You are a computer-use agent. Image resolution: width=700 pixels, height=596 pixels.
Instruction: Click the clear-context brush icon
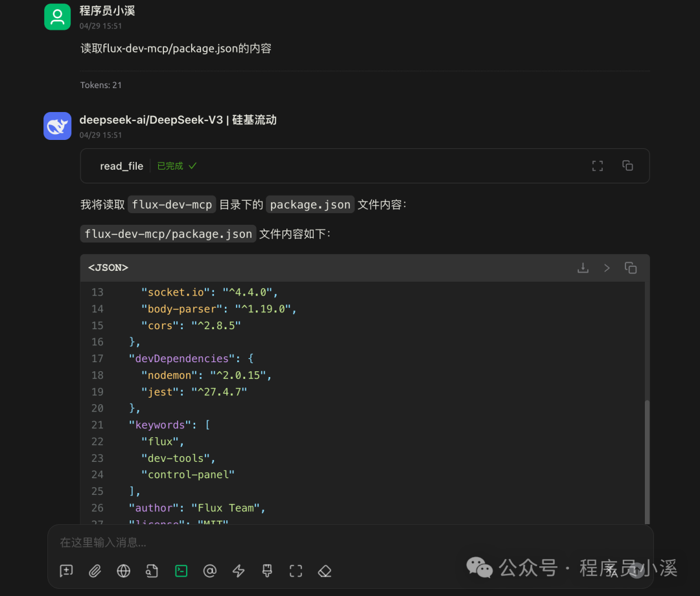[x=267, y=571]
